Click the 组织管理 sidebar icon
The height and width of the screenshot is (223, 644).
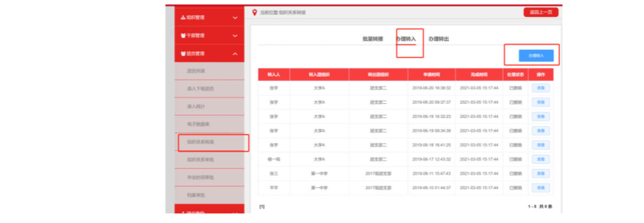(x=183, y=18)
